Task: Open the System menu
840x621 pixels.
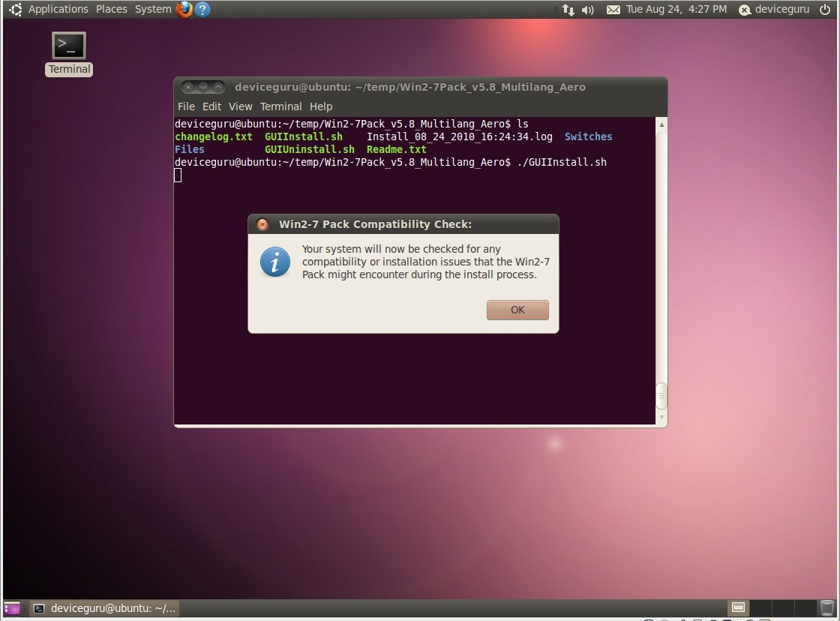Action: 153,9
